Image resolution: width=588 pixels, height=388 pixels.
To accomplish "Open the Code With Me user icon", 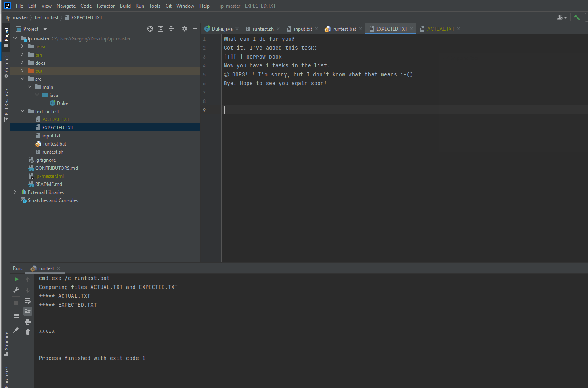I will 562,17.
